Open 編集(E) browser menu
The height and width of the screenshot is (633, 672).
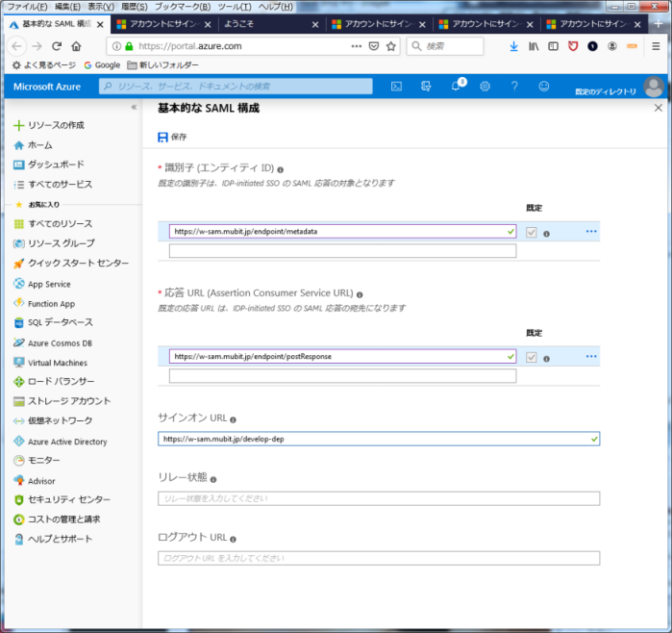point(67,7)
